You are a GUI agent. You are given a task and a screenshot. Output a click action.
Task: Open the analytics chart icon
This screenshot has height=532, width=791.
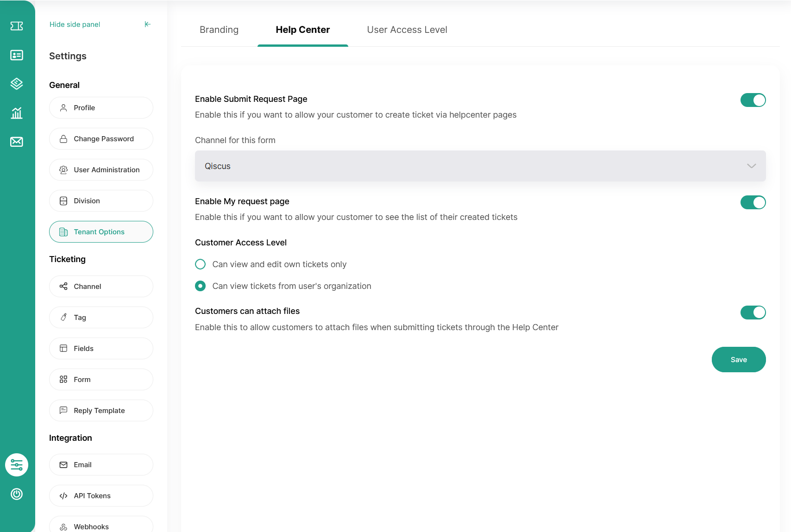(17, 113)
